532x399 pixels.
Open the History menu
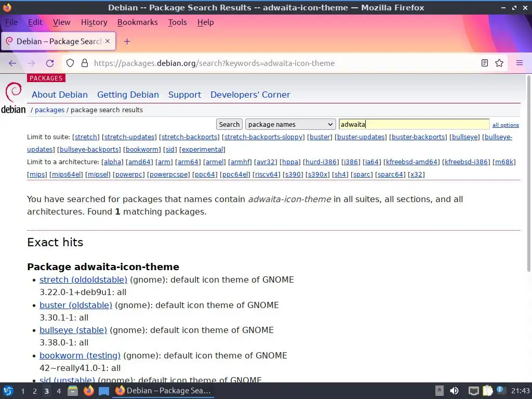coord(94,22)
